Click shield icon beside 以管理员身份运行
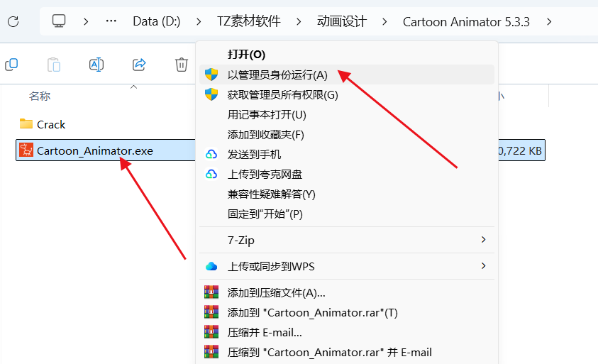This screenshot has width=598, height=364. pos(211,74)
